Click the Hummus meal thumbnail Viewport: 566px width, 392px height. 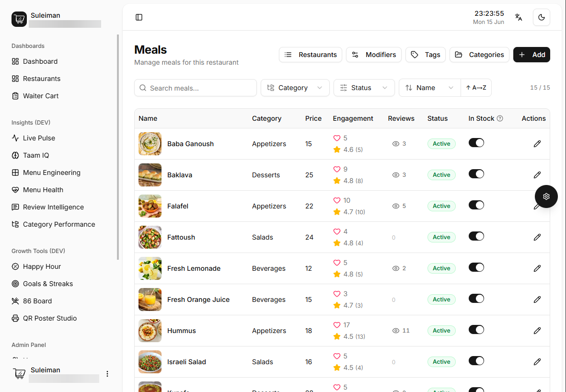click(150, 331)
